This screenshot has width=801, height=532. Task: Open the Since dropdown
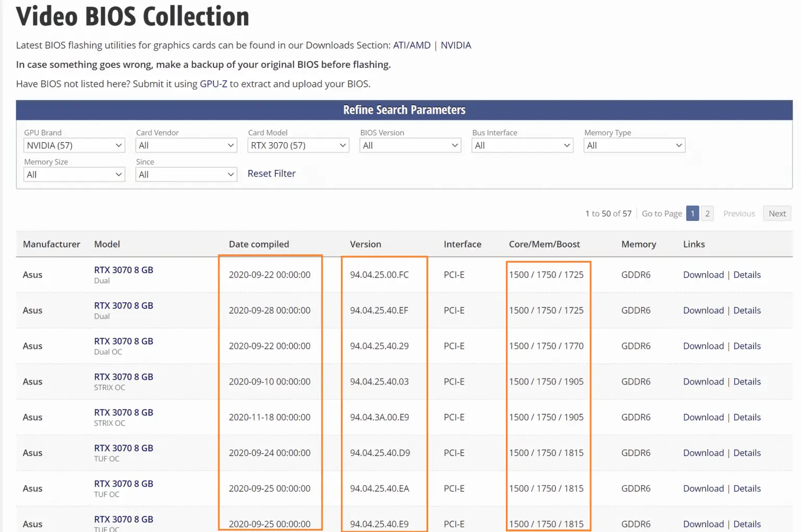[x=186, y=175]
